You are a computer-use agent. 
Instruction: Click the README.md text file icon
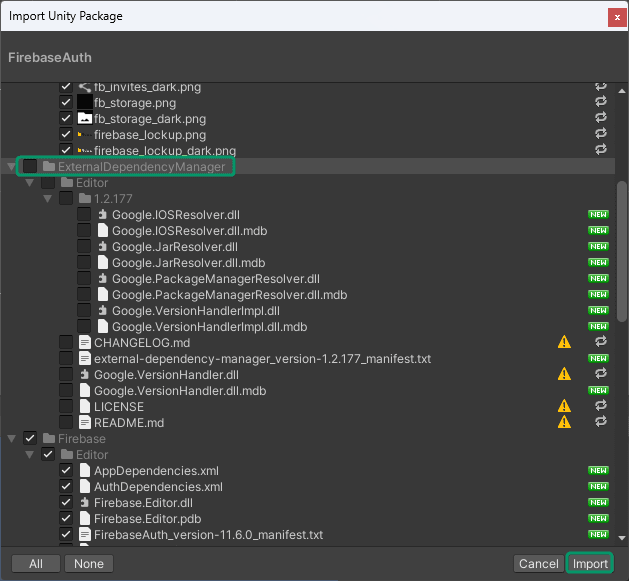pyautogui.click(x=85, y=423)
